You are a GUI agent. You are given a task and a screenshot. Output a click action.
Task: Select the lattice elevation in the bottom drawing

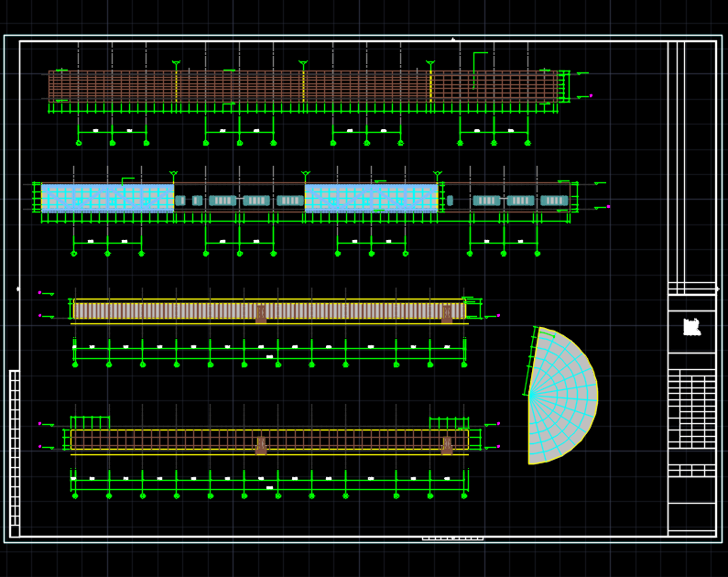point(269,440)
